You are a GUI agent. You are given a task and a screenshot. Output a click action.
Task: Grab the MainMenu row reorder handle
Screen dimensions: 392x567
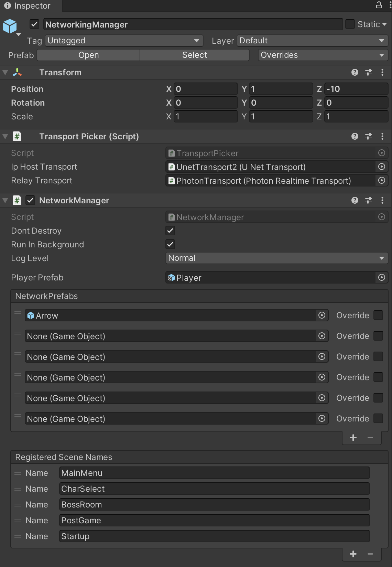(18, 473)
